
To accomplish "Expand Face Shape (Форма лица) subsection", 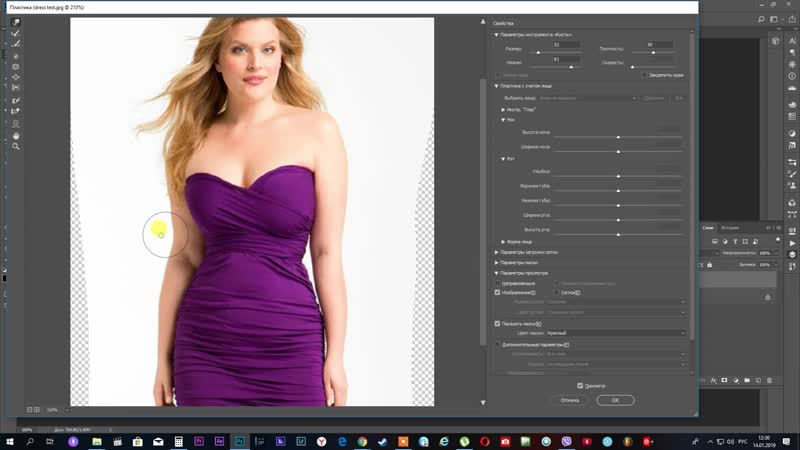I will point(503,242).
